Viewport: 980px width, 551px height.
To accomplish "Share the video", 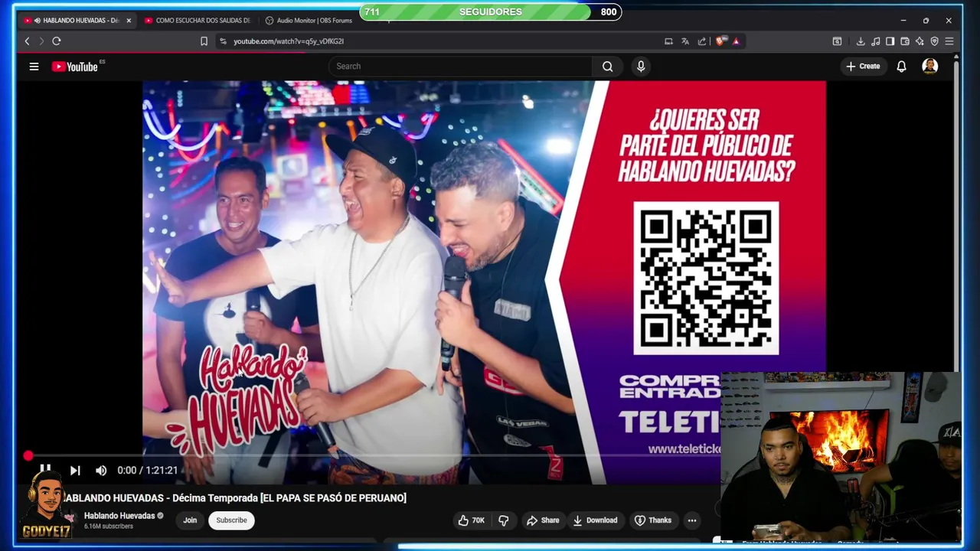I will (x=543, y=520).
